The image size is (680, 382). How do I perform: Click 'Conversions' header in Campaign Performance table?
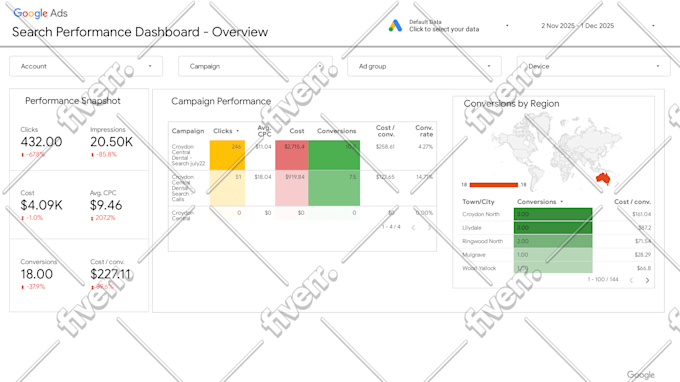click(x=337, y=131)
